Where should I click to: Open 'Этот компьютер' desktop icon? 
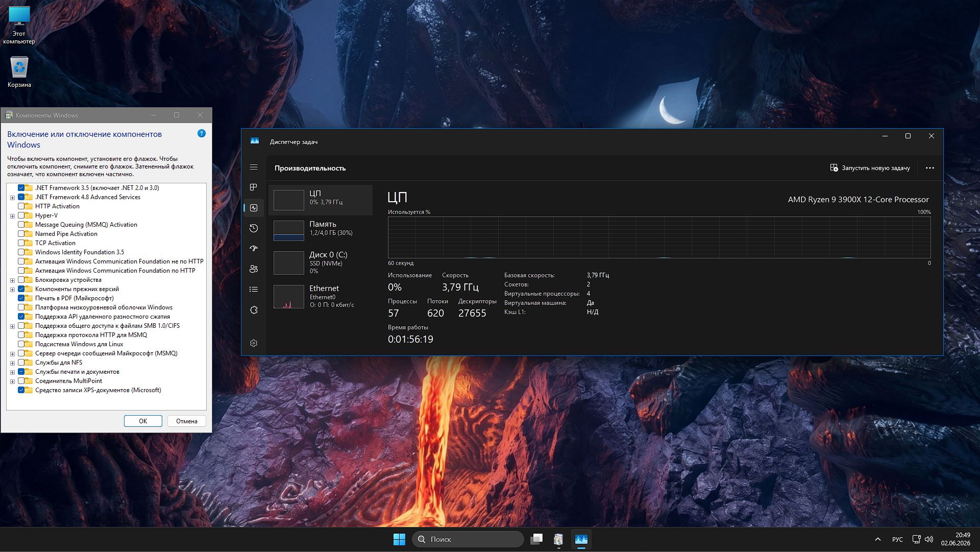coord(19,25)
